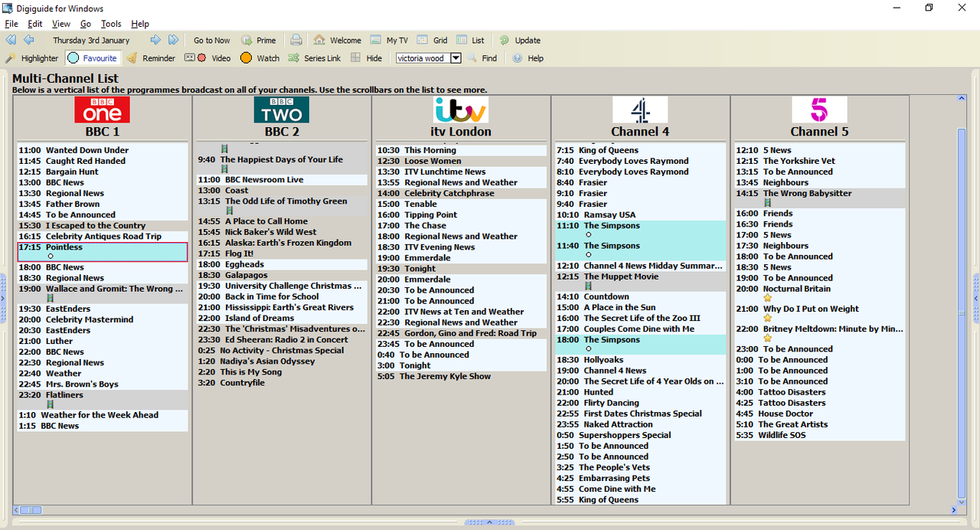Select Countdown on Channel 4
The width and height of the screenshot is (980, 530).
point(641,297)
